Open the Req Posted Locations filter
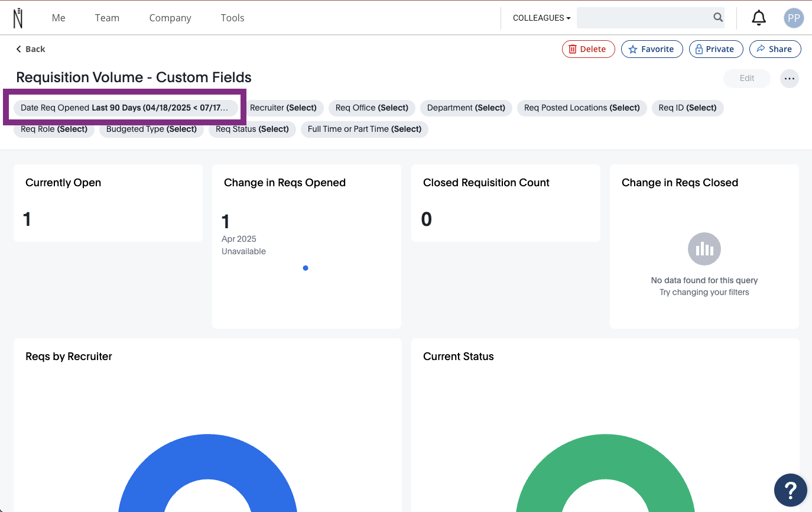Viewport: 812px width, 512px height. pyautogui.click(x=582, y=108)
